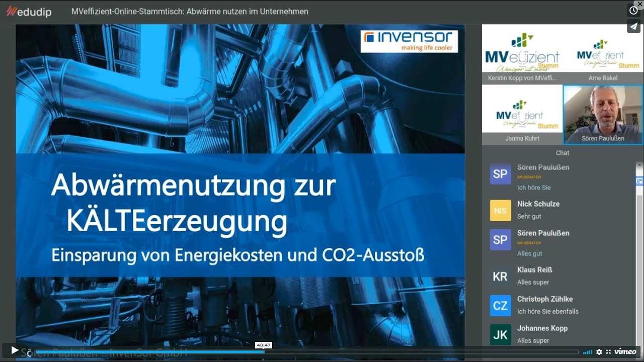The width and height of the screenshot is (644, 362).
Task: Click the SP avatar beside 'Alles gut'
Action: pyautogui.click(x=500, y=240)
